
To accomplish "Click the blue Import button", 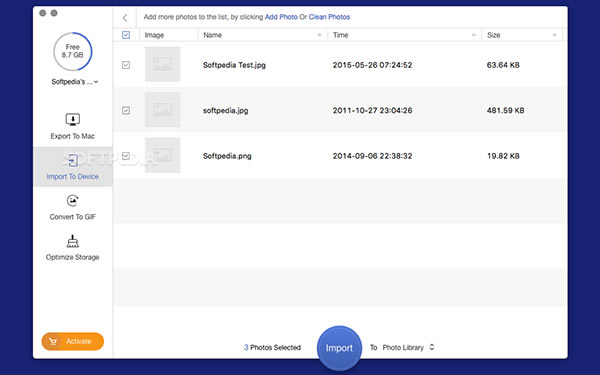I will pos(339,348).
